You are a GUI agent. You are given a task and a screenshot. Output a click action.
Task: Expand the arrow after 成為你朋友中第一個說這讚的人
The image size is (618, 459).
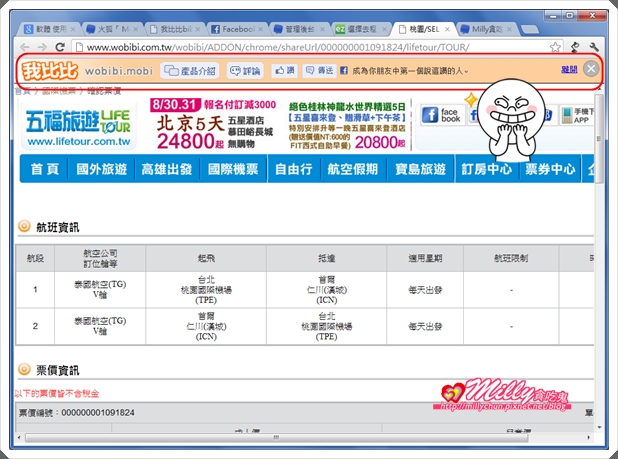click(x=466, y=72)
